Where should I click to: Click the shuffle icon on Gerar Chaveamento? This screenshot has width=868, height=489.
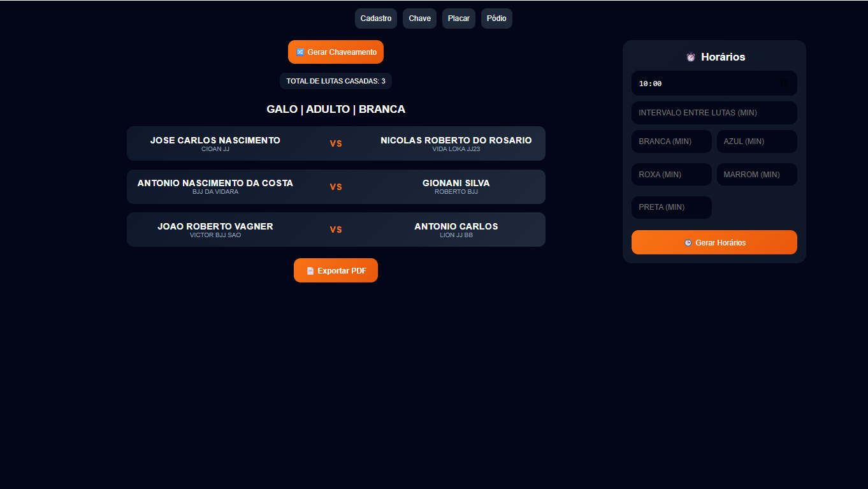(x=300, y=52)
